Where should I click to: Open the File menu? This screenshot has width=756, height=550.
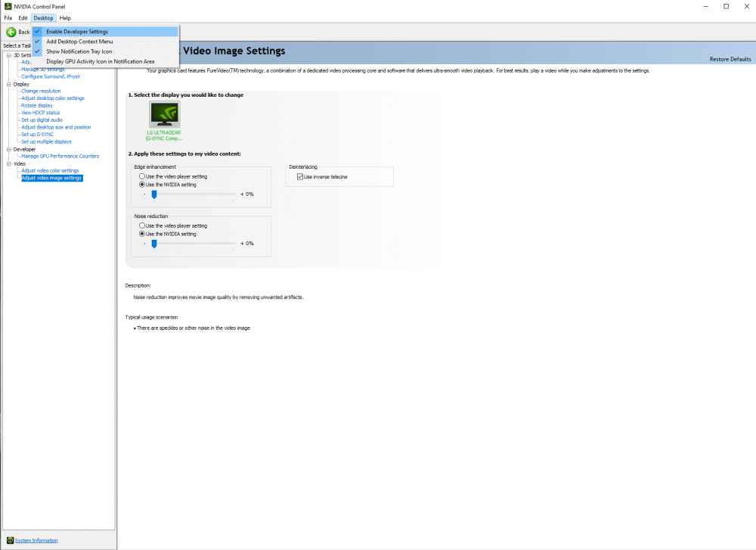coord(8,17)
